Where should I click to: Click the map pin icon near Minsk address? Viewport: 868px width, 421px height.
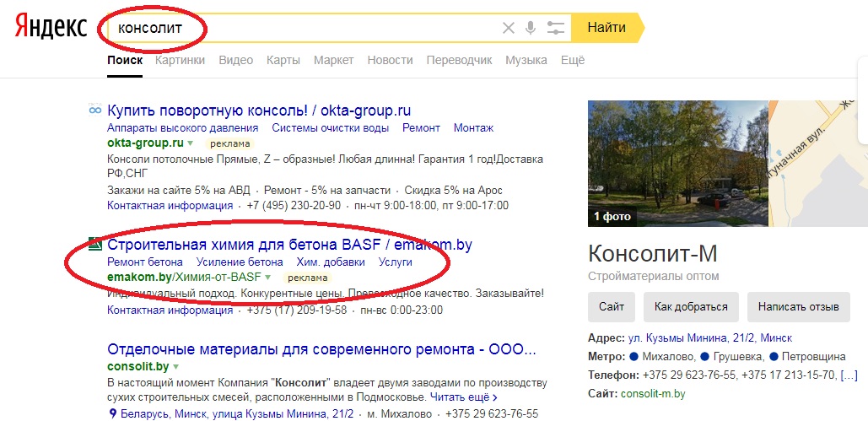(x=113, y=413)
